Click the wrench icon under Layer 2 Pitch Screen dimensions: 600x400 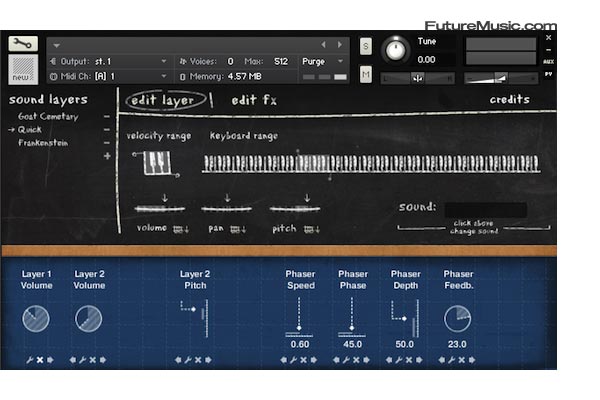coord(188,360)
